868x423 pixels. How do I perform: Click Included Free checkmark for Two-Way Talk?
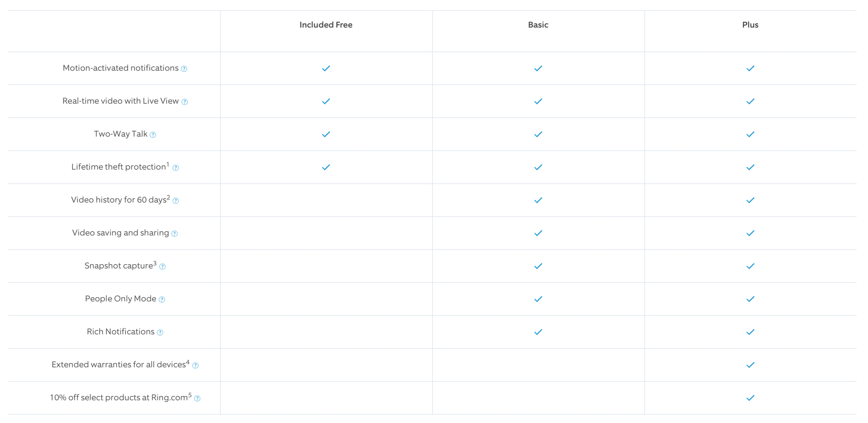tap(326, 134)
